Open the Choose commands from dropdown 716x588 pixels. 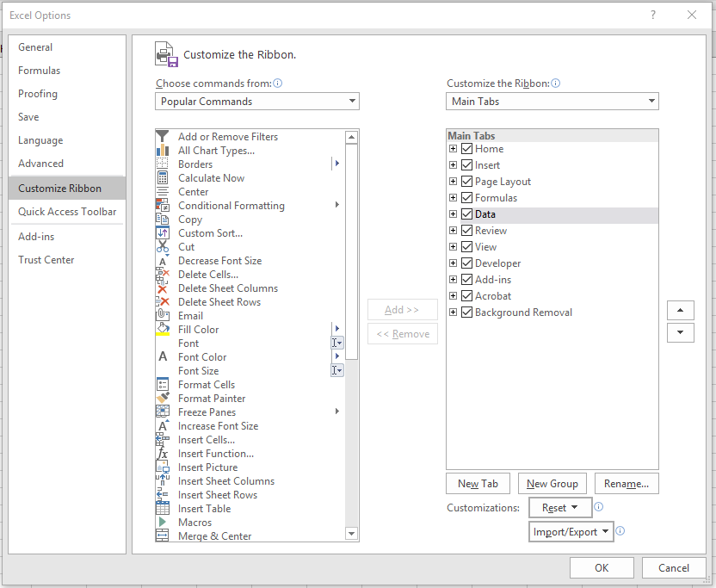(257, 102)
